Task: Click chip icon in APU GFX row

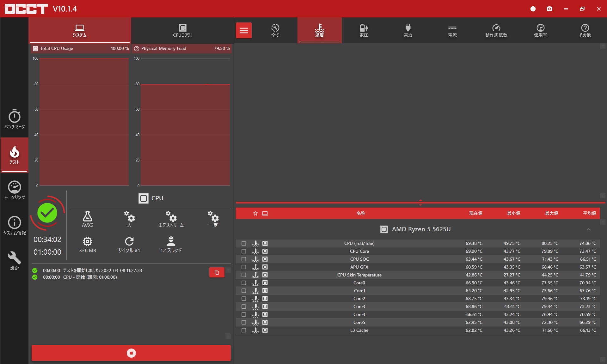Action: coord(265,267)
